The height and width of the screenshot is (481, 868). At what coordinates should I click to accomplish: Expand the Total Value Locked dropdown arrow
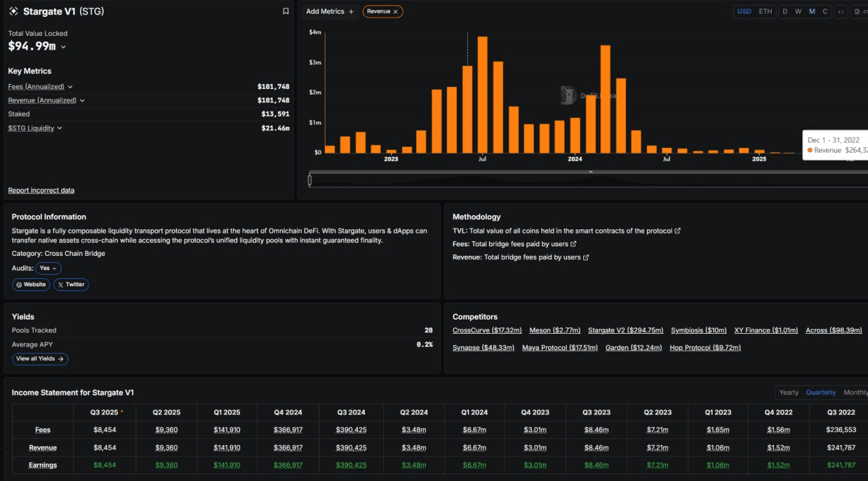(x=63, y=47)
